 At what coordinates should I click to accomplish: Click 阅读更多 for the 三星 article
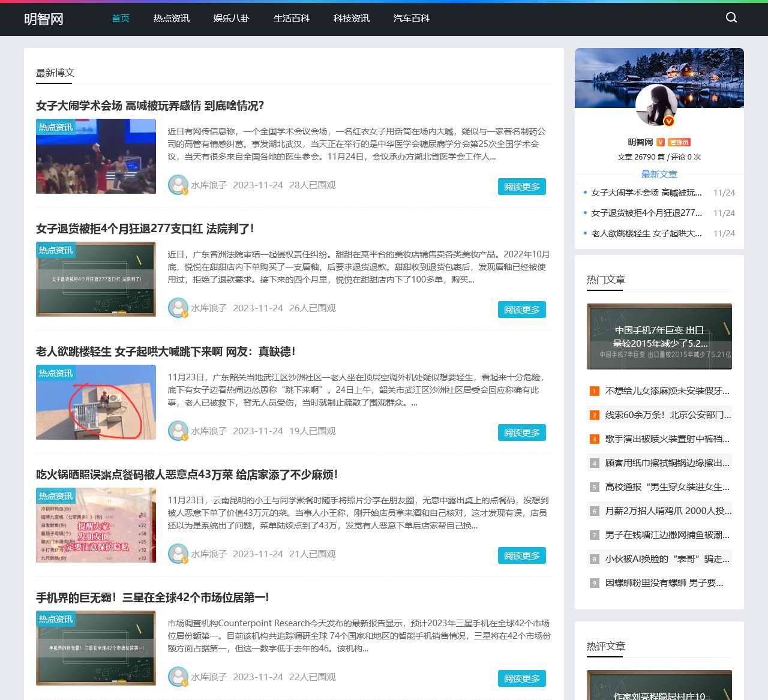(522, 678)
